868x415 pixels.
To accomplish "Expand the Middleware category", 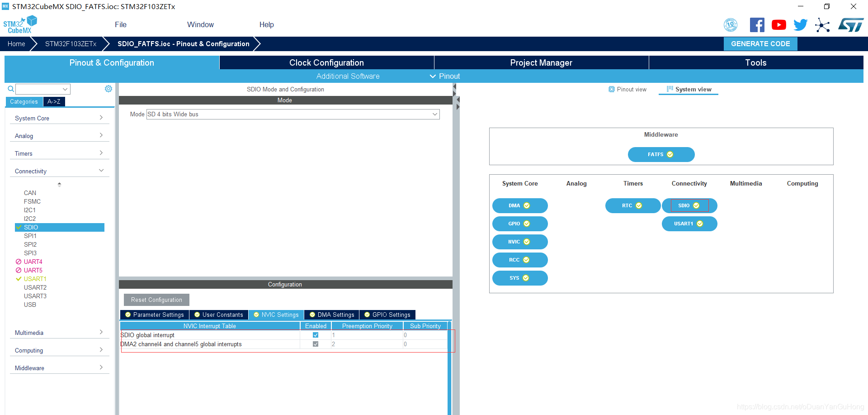I will 59,368.
